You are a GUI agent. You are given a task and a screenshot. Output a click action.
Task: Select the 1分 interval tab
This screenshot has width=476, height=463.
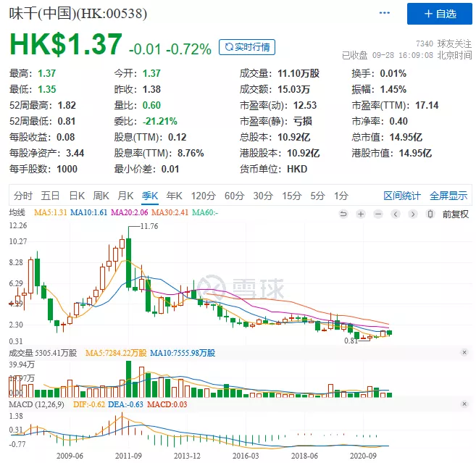[341, 196]
